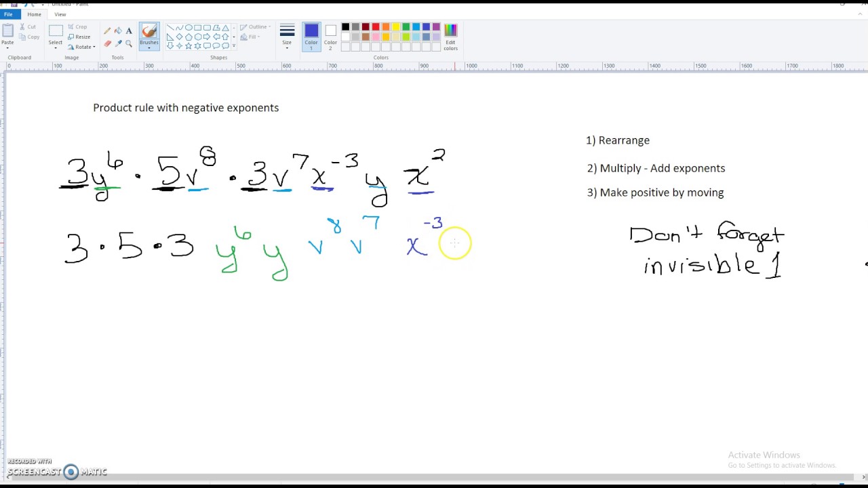Choose the Rounded rectangle shape
The image size is (868, 488).
point(207,28)
